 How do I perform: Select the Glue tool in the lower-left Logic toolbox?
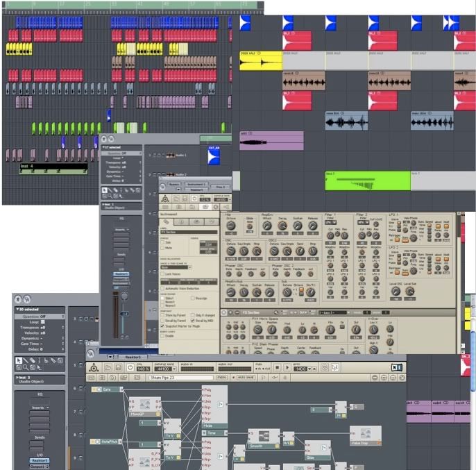(x=53, y=360)
